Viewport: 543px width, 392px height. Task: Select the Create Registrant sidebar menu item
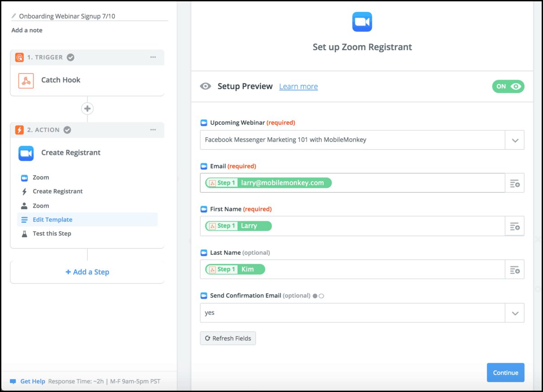point(87,191)
